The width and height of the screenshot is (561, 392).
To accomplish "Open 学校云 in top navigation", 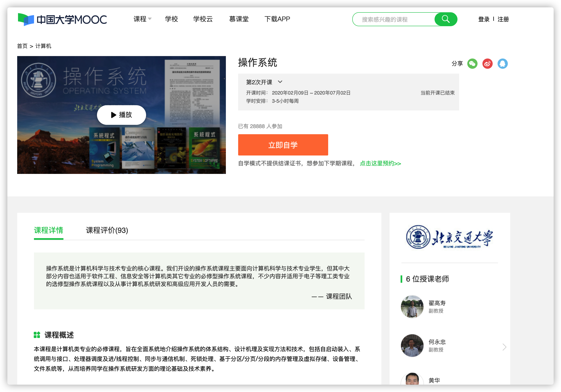I will [x=203, y=19].
